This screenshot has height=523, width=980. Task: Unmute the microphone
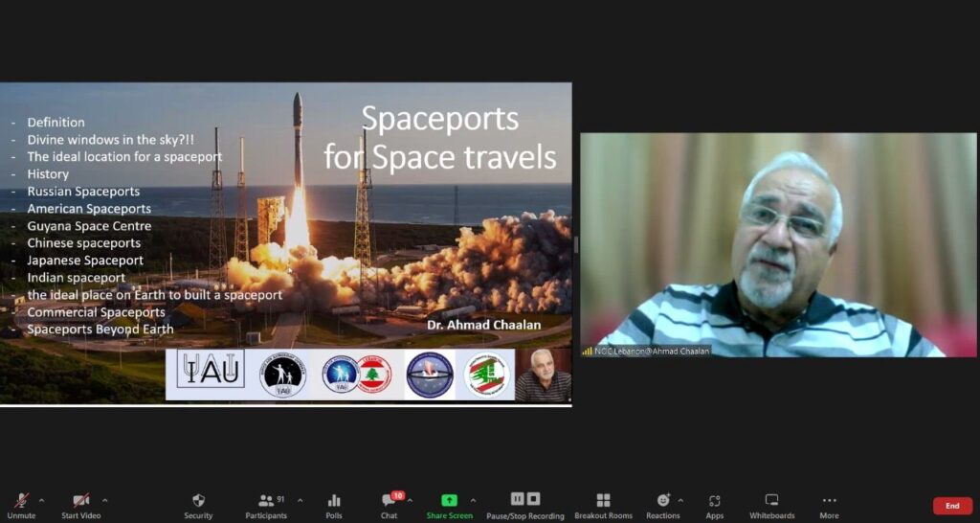[x=21, y=506]
